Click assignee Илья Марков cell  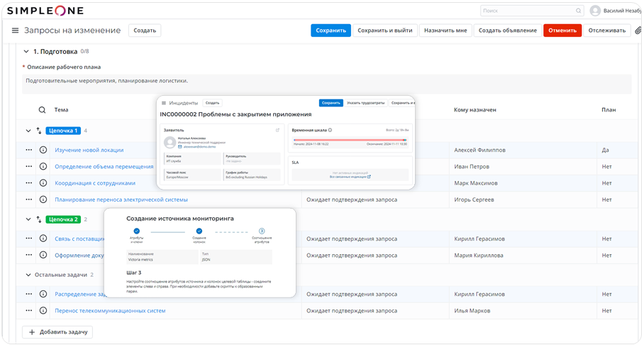472,310
